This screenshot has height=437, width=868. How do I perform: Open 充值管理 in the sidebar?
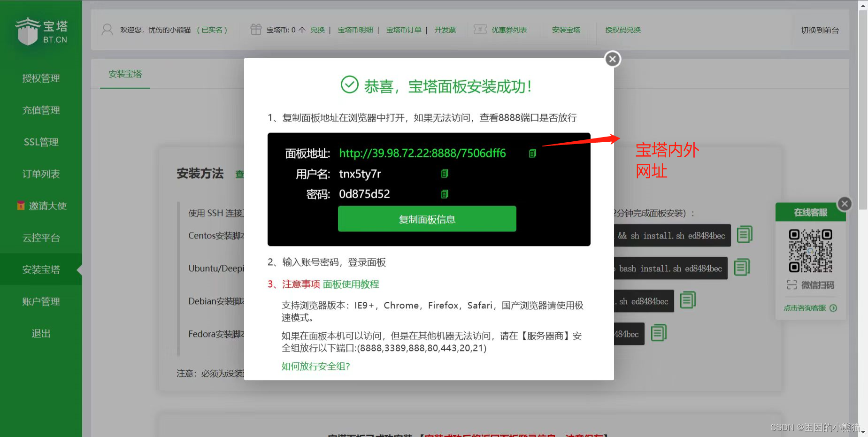(41, 110)
